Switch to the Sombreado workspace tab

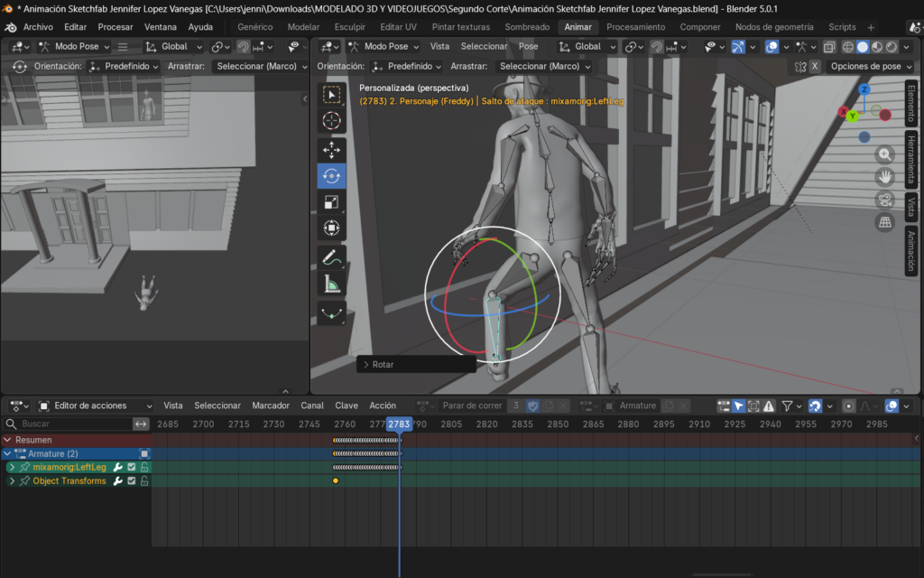[527, 27]
